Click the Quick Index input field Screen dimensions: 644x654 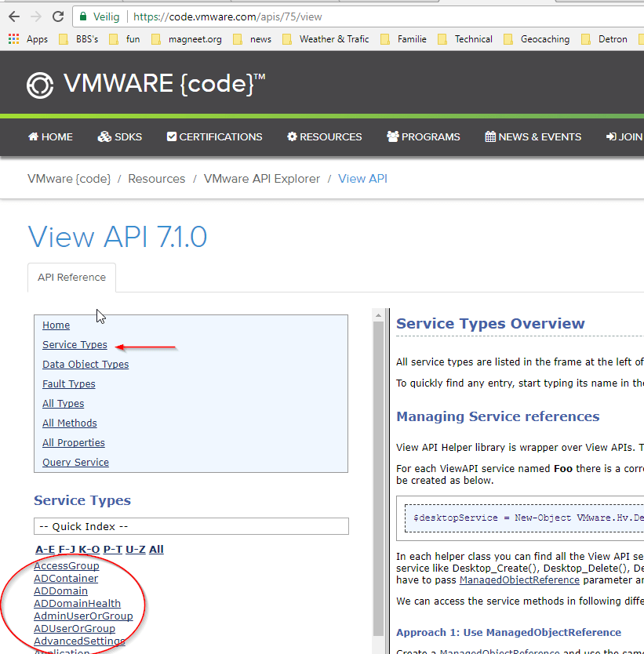click(191, 526)
